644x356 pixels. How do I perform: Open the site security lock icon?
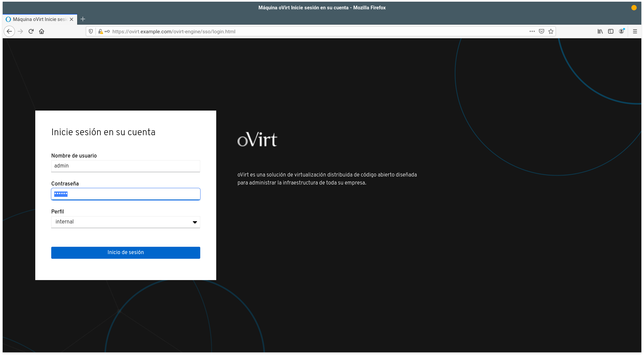pos(100,31)
